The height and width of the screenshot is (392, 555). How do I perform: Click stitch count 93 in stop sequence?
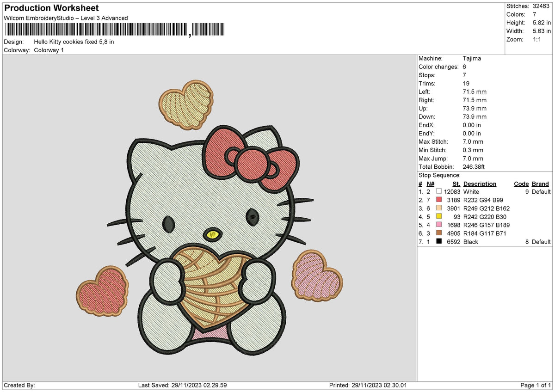click(x=457, y=216)
